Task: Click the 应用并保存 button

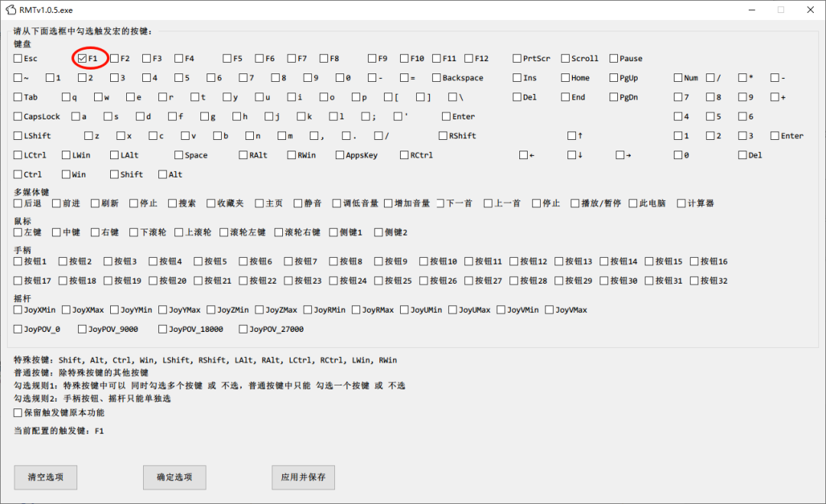Action: point(303,477)
